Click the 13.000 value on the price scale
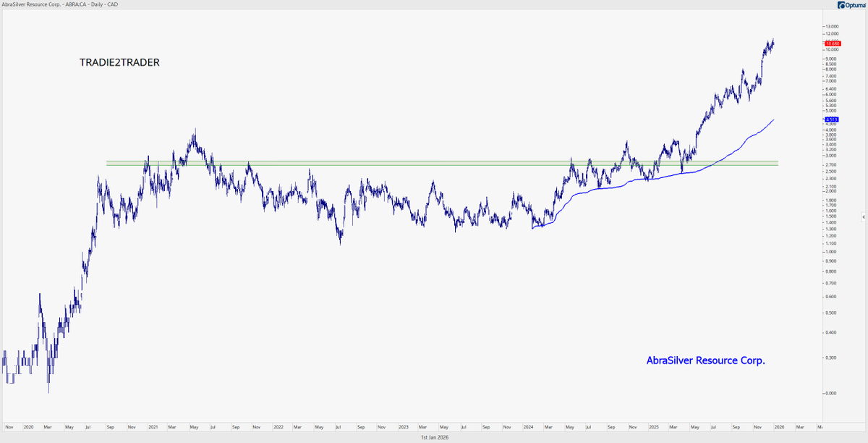 click(832, 26)
